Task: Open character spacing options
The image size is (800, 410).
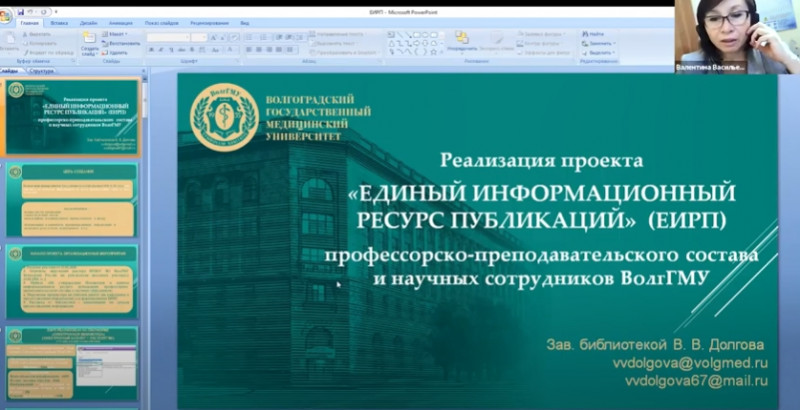Action: click(x=203, y=50)
